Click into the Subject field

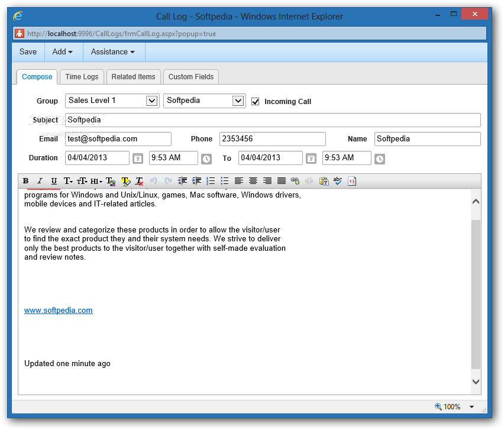coord(273,120)
